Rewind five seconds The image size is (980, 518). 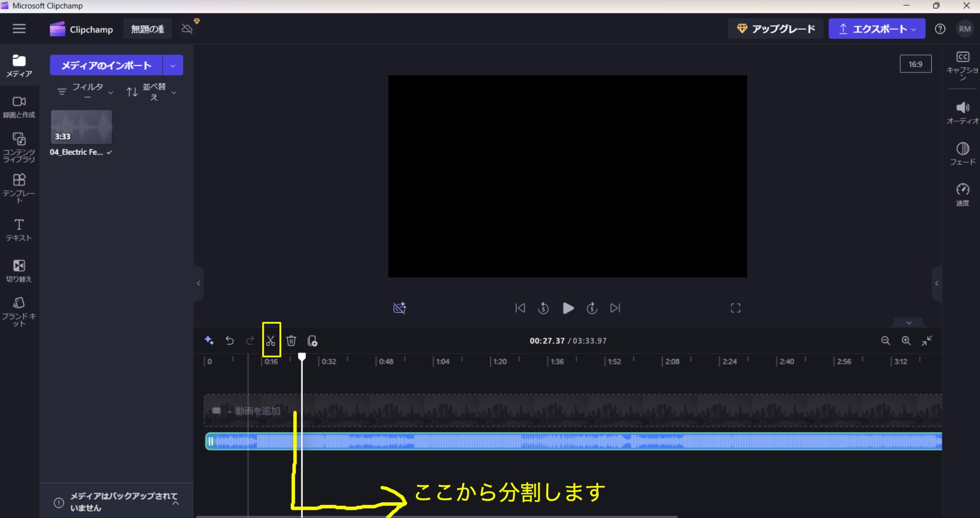coord(544,308)
